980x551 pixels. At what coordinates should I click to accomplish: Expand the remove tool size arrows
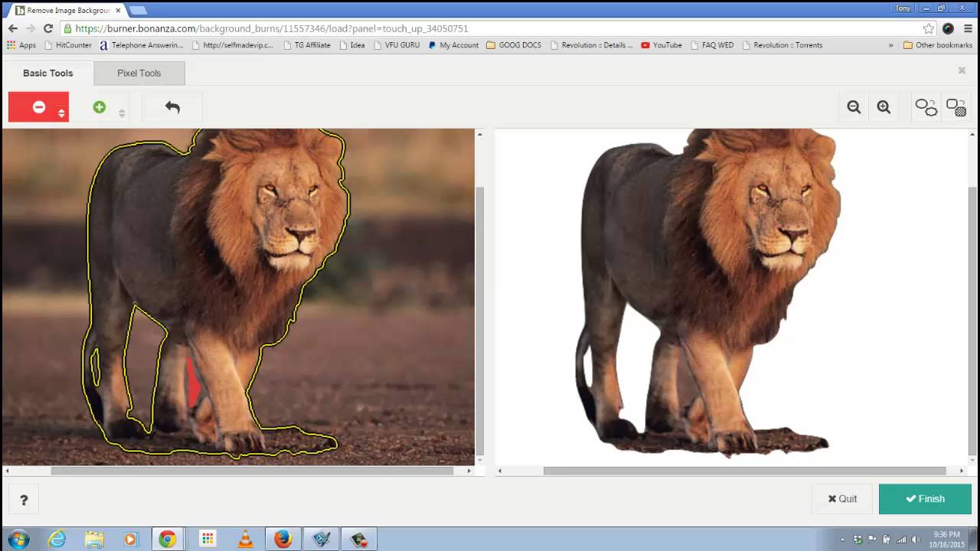62,112
